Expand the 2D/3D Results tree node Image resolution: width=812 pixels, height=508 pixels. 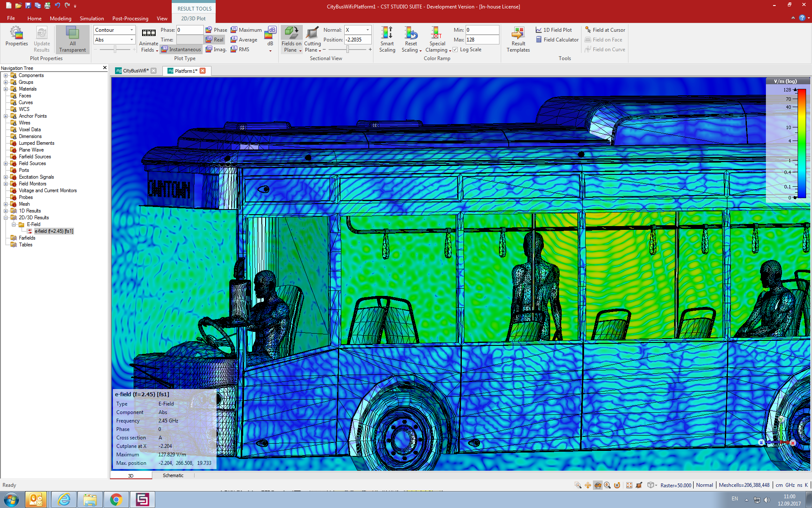pos(5,218)
